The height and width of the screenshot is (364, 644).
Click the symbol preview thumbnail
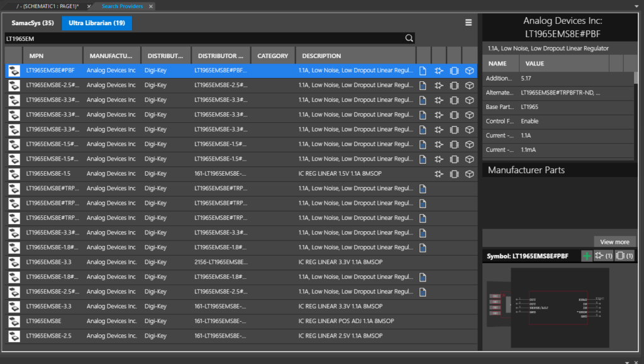coord(560,308)
